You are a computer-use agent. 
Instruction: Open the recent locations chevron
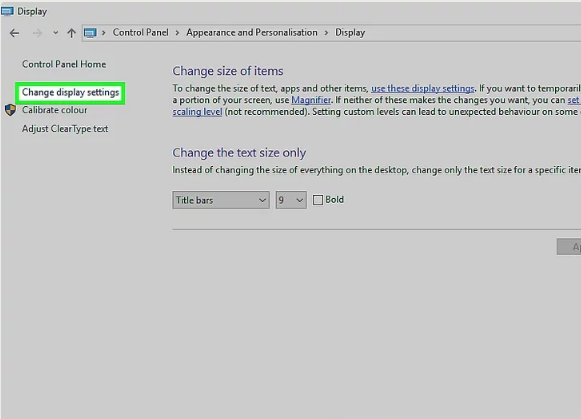(56, 33)
